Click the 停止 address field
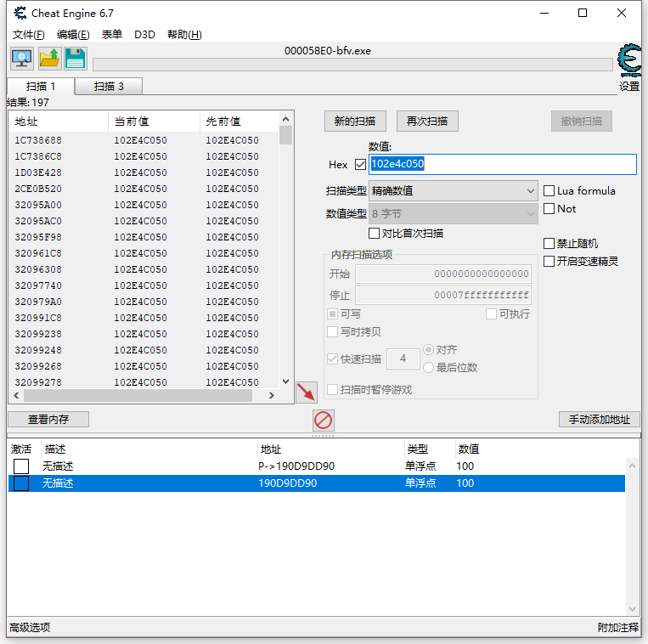Viewport: 648px width, 644px height. point(443,295)
